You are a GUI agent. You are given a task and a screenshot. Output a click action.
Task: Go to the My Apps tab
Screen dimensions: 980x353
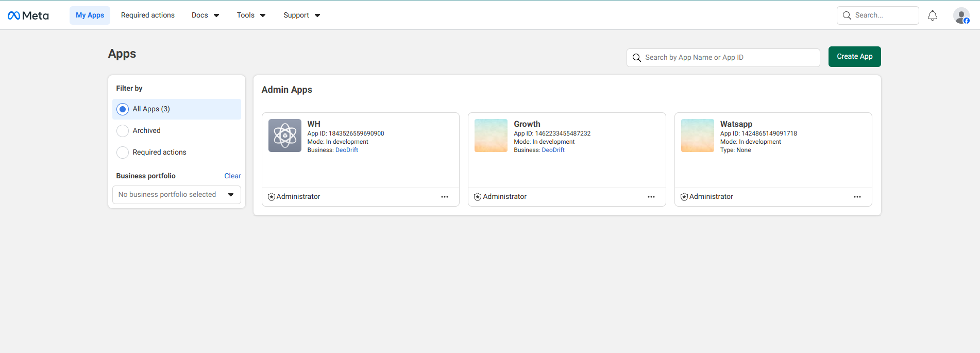pyautogui.click(x=90, y=15)
